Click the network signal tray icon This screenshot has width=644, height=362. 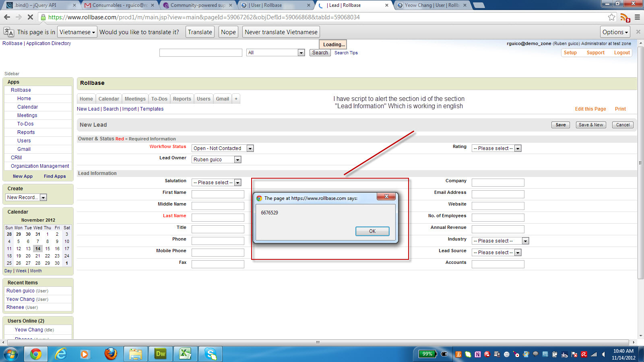tap(594, 354)
